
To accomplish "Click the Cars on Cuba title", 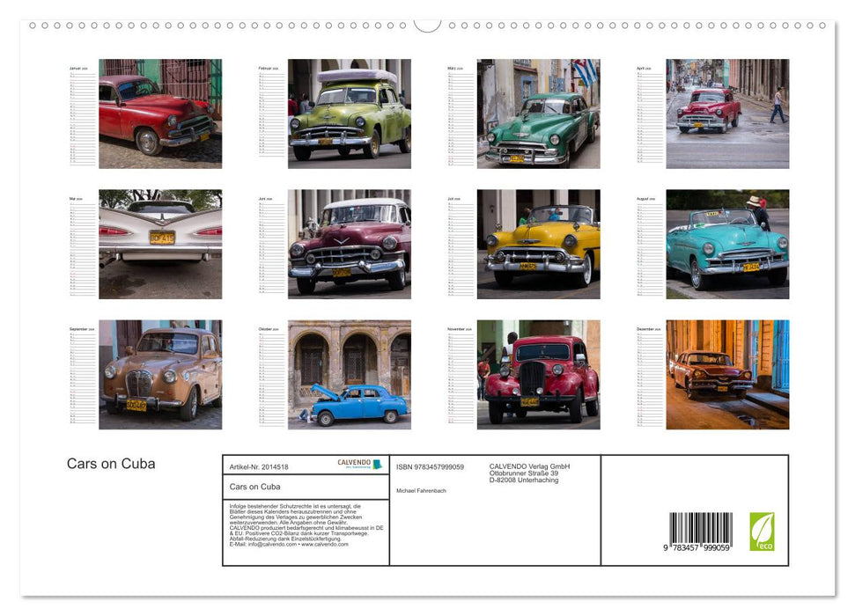I will point(110,464).
